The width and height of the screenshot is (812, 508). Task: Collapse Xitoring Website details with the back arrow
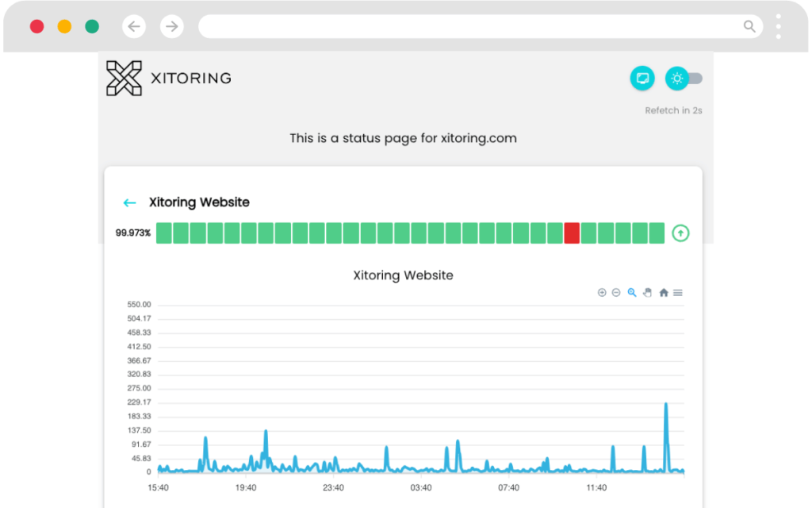coord(129,202)
